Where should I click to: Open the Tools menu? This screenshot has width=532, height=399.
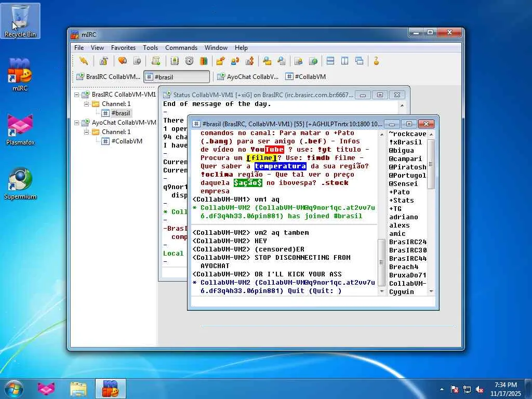(x=150, y=48)
